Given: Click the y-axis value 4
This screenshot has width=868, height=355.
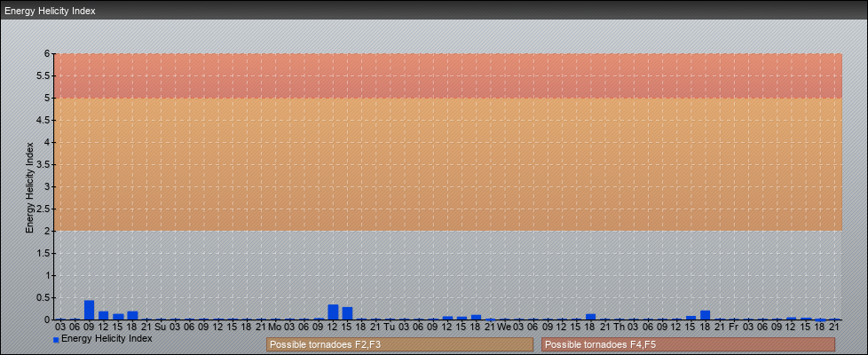Looking at the screenshot, I should pos(48,142).
